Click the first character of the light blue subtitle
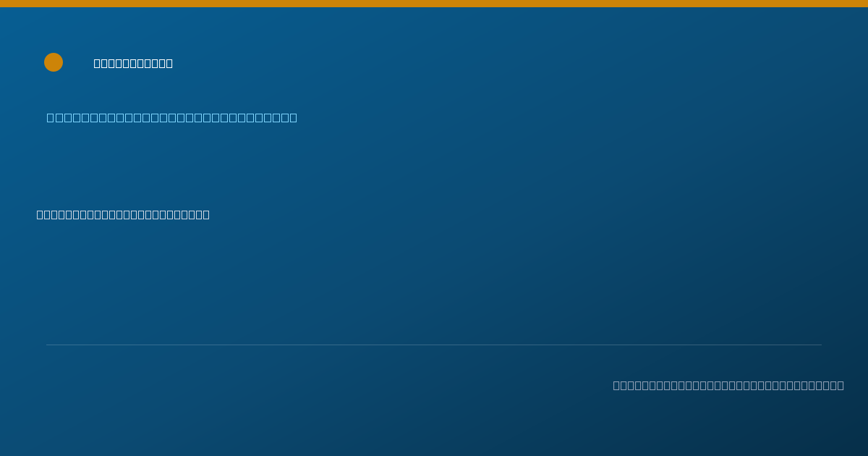The image size is (868, 456). click(51, 117)
